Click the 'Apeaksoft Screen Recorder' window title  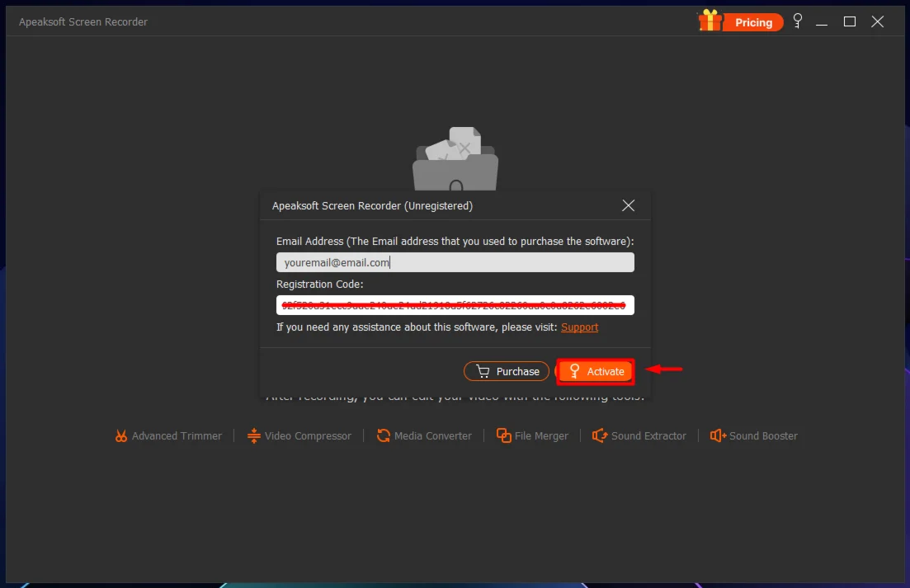tap(83, 22)
